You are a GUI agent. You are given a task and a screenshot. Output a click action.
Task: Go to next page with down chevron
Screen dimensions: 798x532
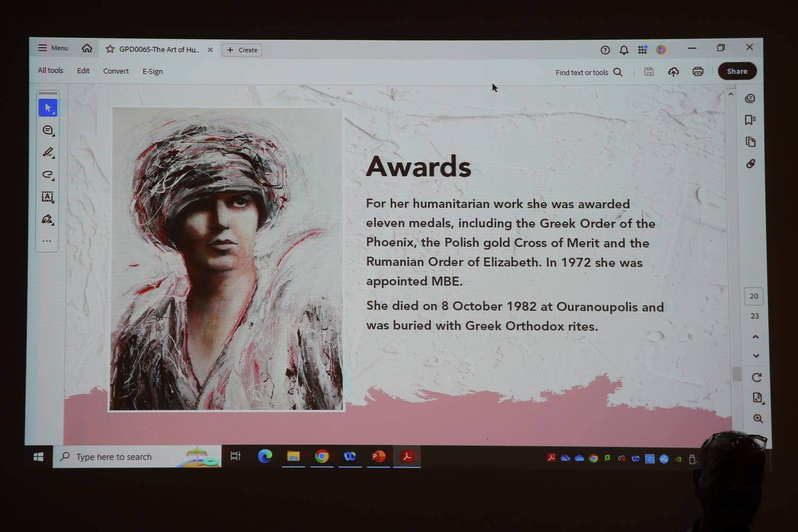pos(756,356)
